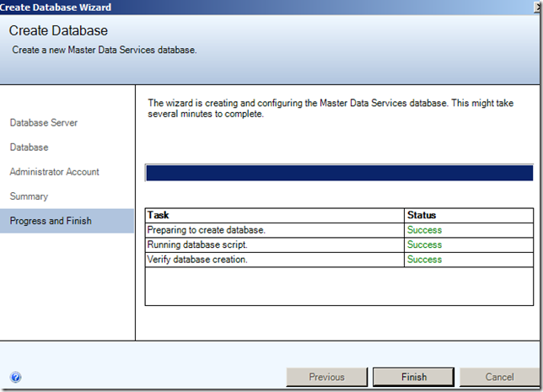Screen dimensions: 543x392
Task: Click Success status for Verify database creation
Action: coord(424,260)
